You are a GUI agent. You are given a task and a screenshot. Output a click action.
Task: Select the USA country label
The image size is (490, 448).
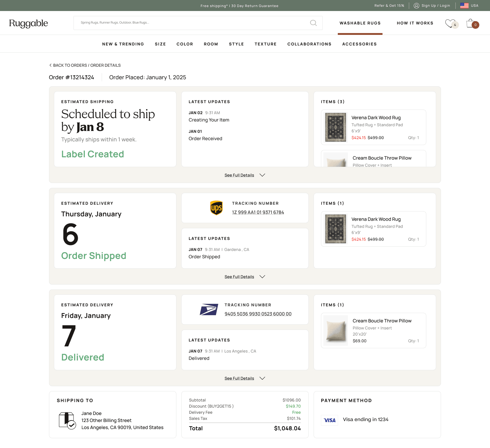pyautogui.click(x=475, y=6)
